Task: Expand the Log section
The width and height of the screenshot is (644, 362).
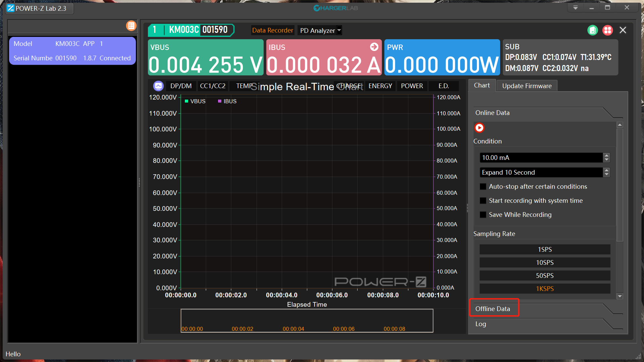Action: 481,324
